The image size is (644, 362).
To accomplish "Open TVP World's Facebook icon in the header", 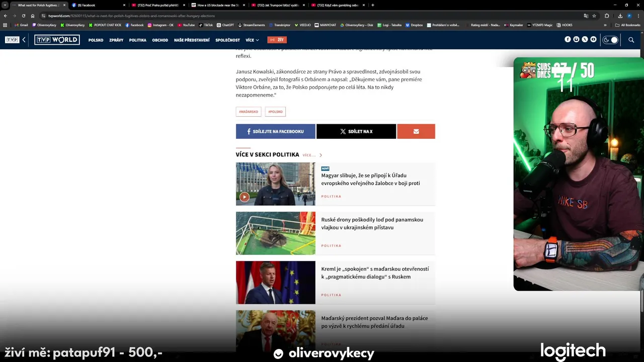I will [x=568, y=40].
